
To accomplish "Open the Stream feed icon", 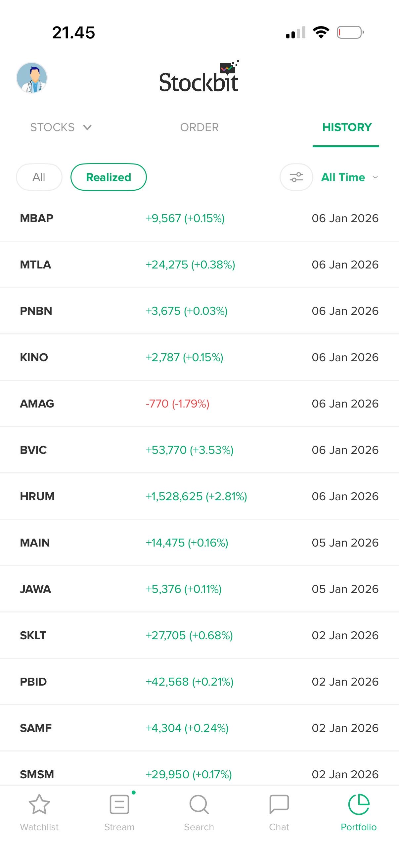I will (119, 805).
